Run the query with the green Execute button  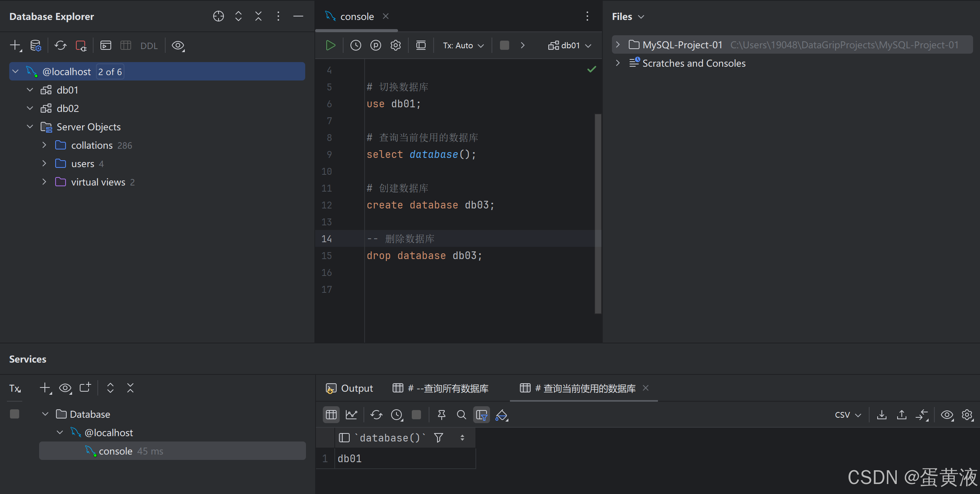pos(331,45)
